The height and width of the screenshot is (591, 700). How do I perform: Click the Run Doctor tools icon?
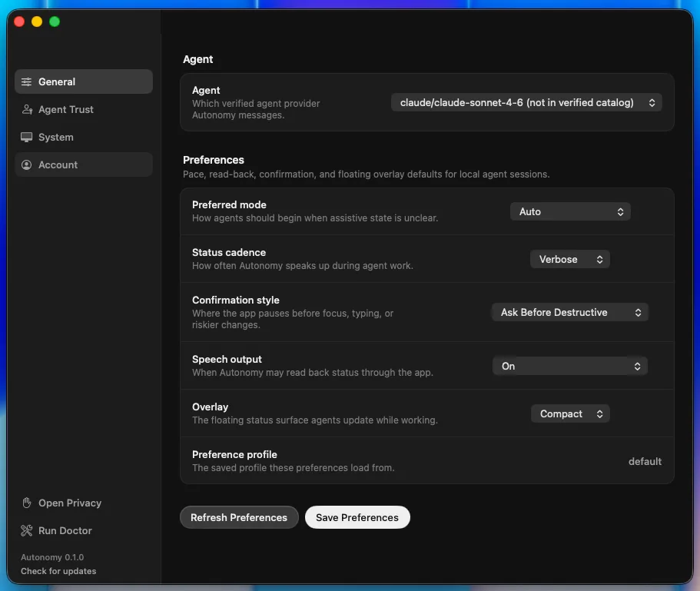point(26,531)
